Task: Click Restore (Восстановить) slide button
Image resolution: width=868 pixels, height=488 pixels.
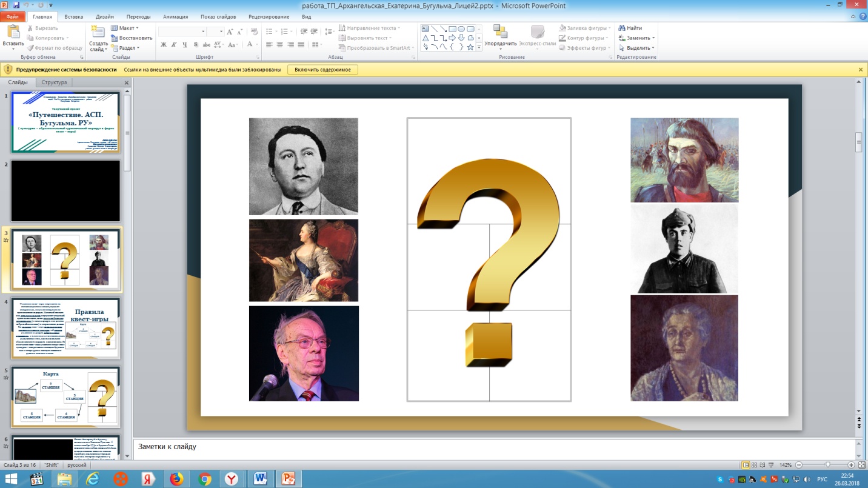Action: 131,38
